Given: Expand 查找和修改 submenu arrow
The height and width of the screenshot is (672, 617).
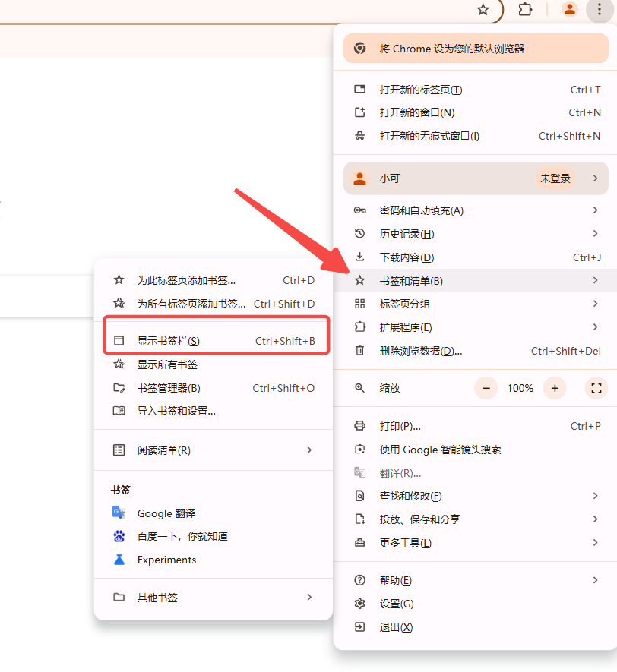Looking at the screenshot, I should 595,496.
